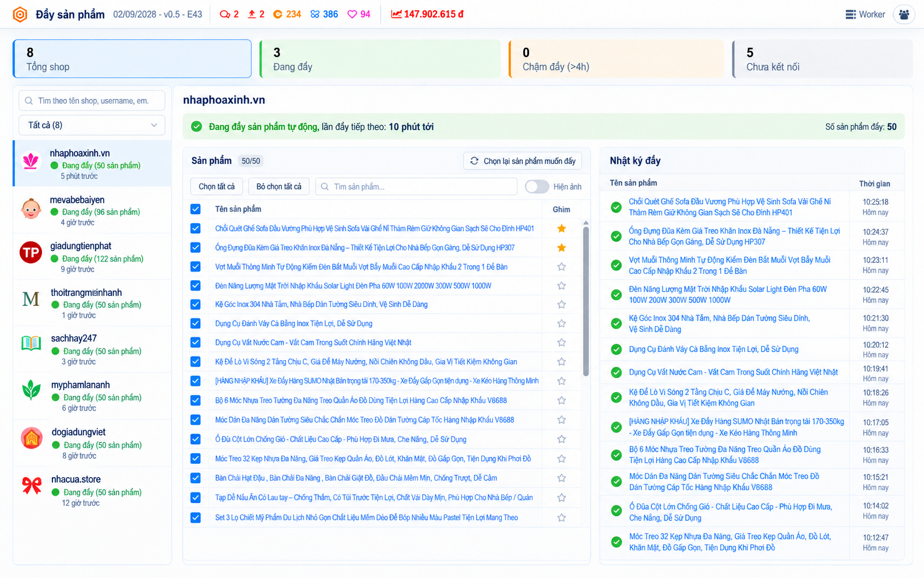This screenshot has width=924, height=578.
Task: Select the Đang đẩy summary card
Action: 380,59
